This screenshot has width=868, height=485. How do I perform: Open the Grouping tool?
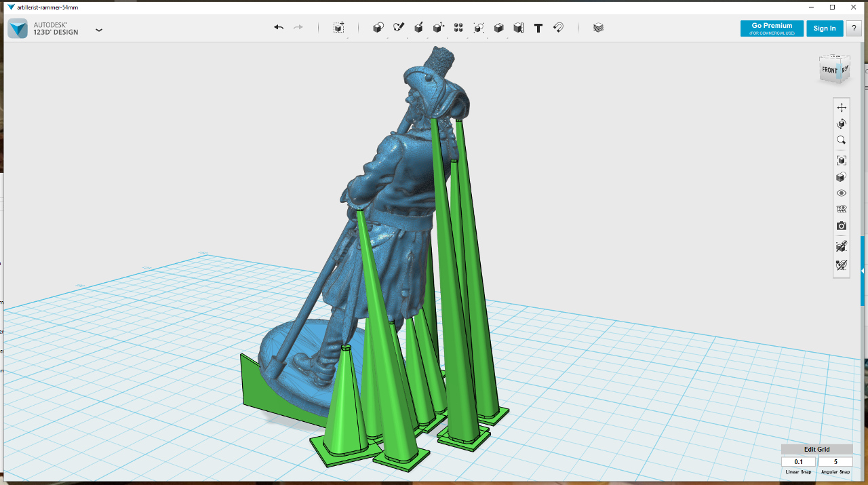[x=479, y=28]
